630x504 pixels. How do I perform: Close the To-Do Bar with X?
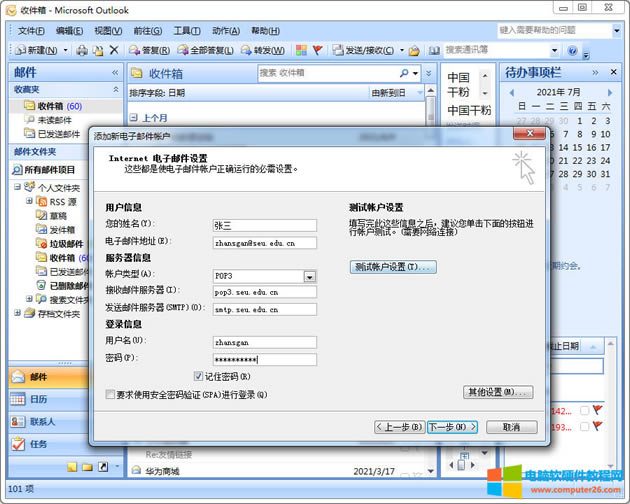(x=614, y=72)
